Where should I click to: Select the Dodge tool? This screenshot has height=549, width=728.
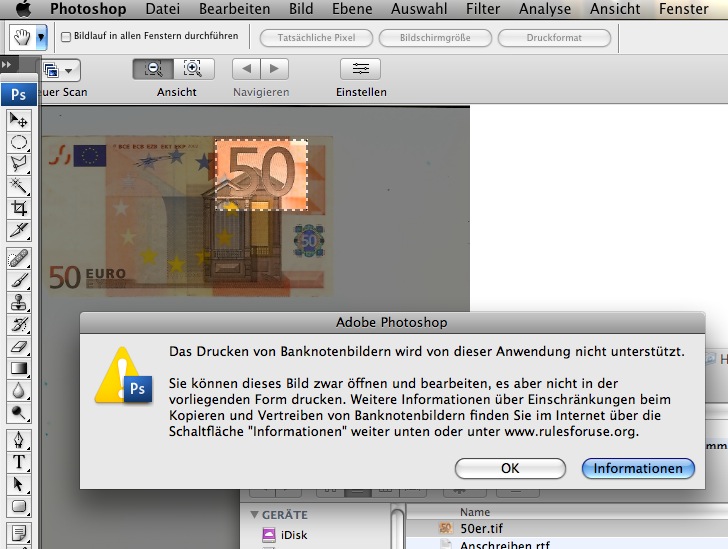point(19,412)
